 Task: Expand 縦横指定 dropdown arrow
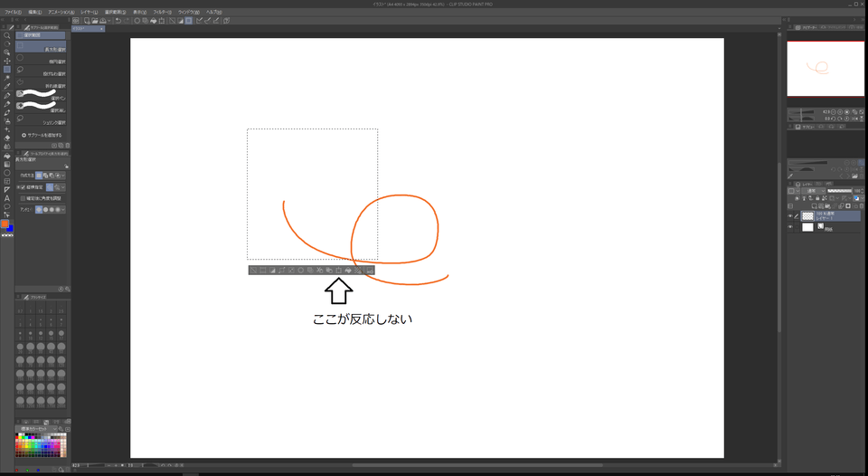[x=63, y=186]
